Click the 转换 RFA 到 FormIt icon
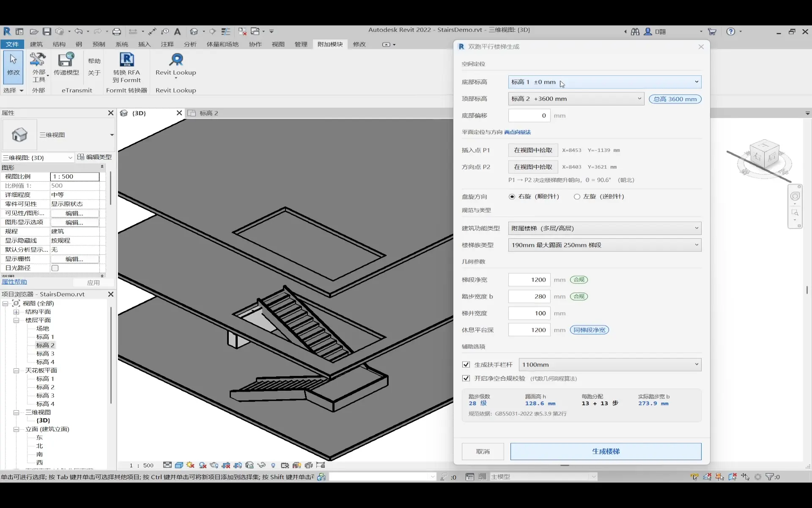 [x=126, y=60]
